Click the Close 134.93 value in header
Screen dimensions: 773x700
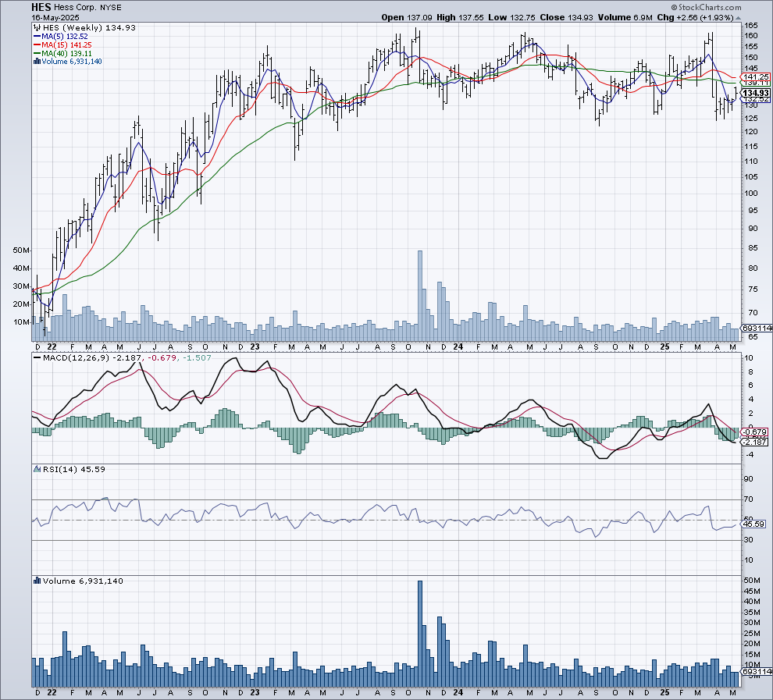click(566, 17)
